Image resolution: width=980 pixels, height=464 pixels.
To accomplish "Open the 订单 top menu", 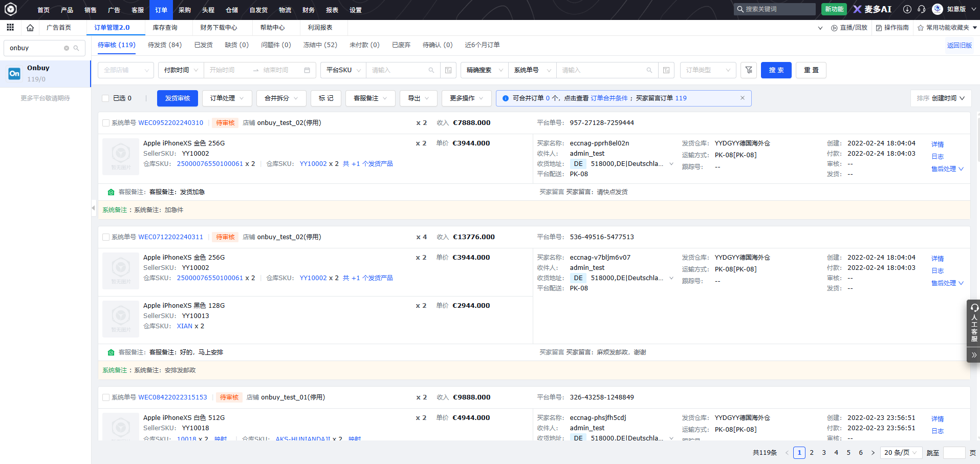I will (x=161, y=10).
